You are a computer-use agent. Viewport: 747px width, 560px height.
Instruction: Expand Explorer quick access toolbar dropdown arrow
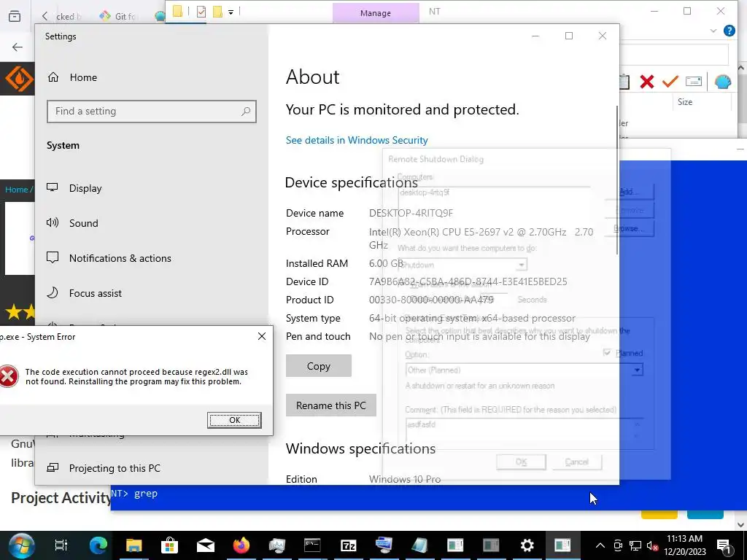click(x=231, y=12)
